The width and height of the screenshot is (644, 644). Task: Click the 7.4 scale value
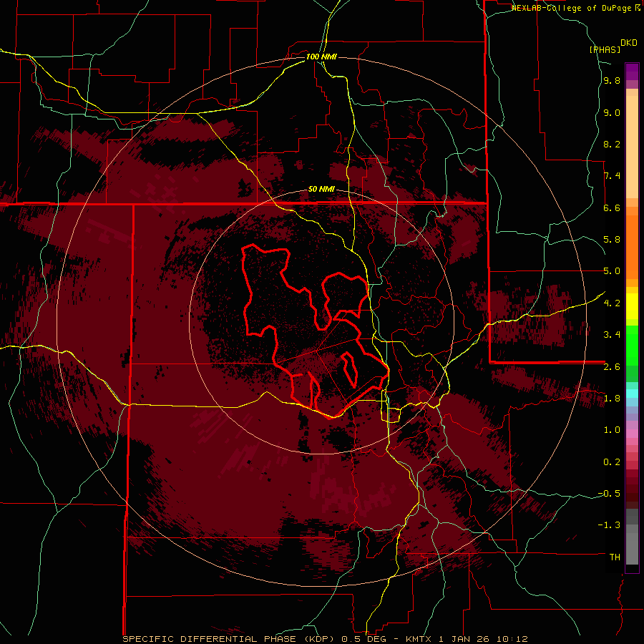click(612, 176)
